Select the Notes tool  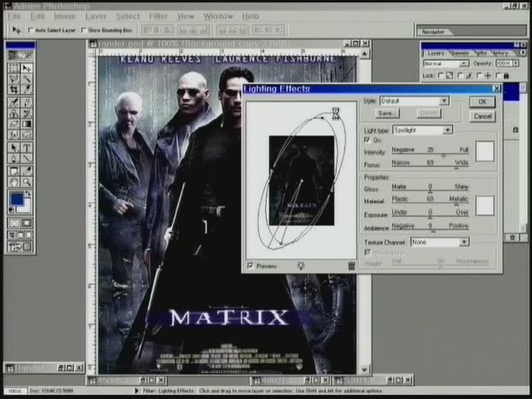[14, 171]
